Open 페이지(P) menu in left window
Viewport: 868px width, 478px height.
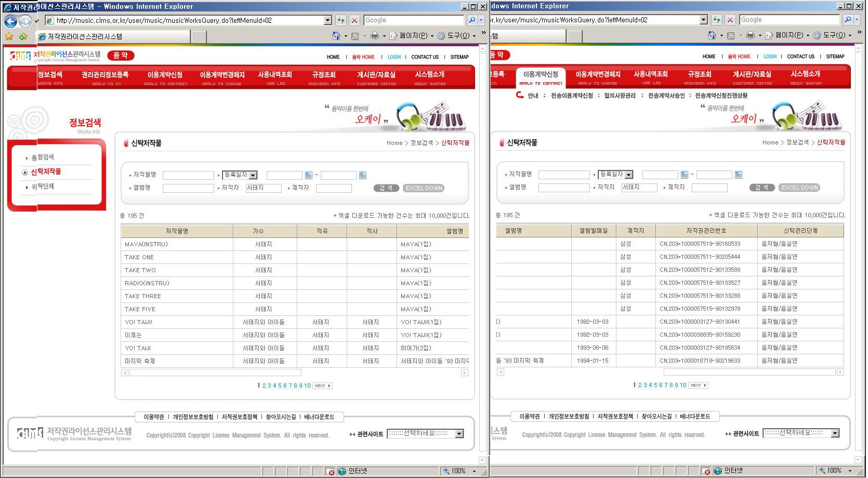coord(413,36)
